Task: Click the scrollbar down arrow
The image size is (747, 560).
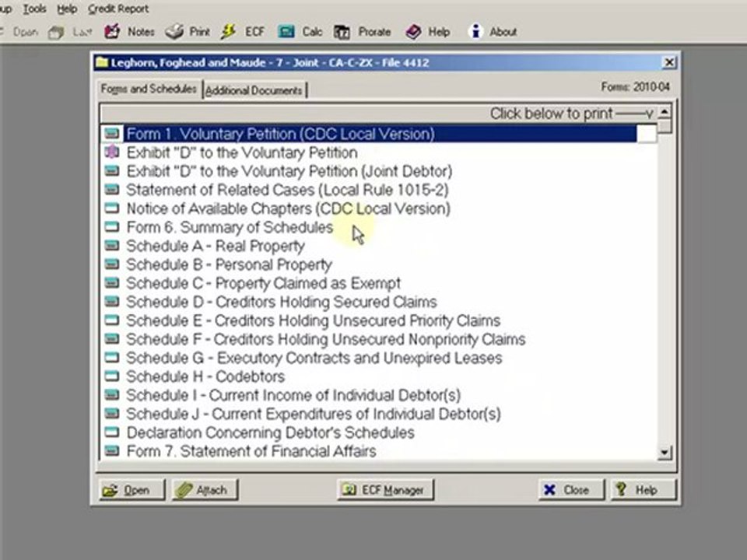Action: coord(664,453)
